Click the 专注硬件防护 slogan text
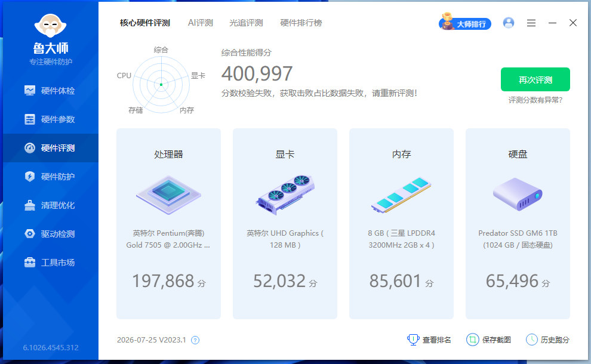The width and height of the screenshot is (591, 364). (51, 62)
